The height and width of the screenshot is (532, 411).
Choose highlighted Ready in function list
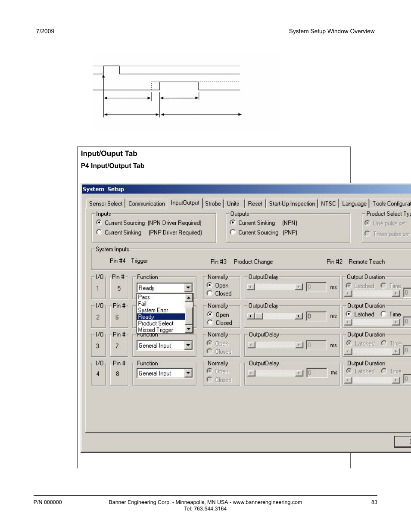point(161,317)
